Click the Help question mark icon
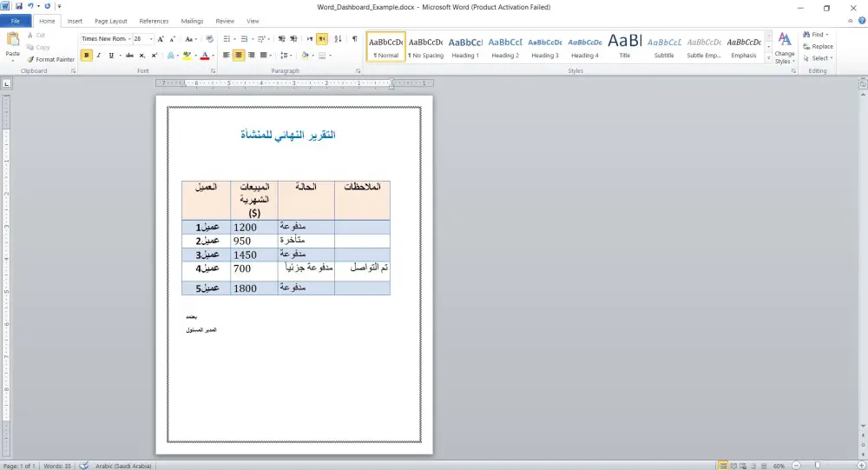This screenshot has height=470, width=868. [862, 21]
